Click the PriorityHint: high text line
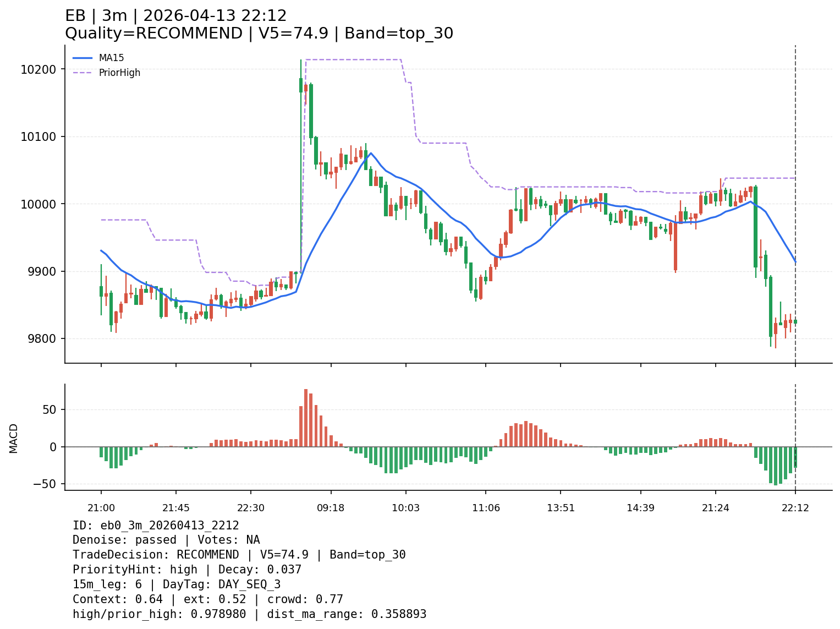This screenshot has height=629, width=840. (187, 570)
